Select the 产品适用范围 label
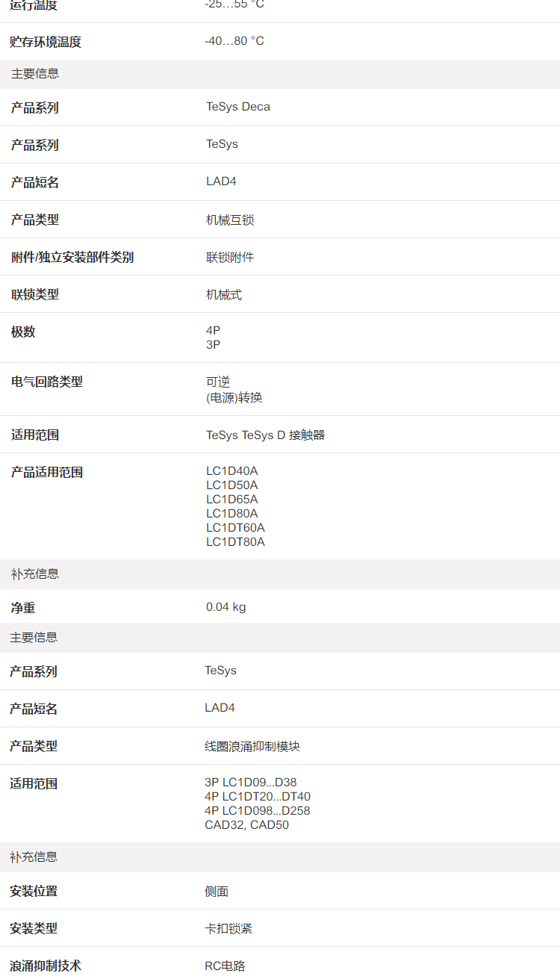 46,472
